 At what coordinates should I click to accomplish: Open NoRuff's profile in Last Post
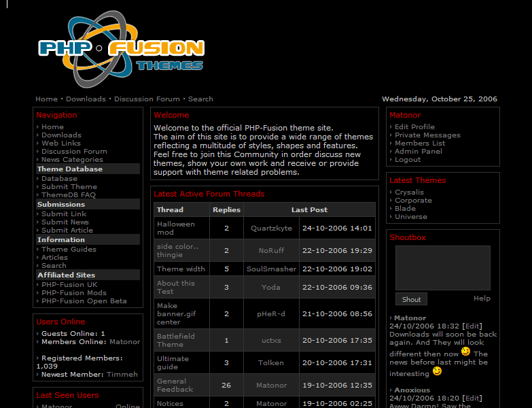pos(271,250)
